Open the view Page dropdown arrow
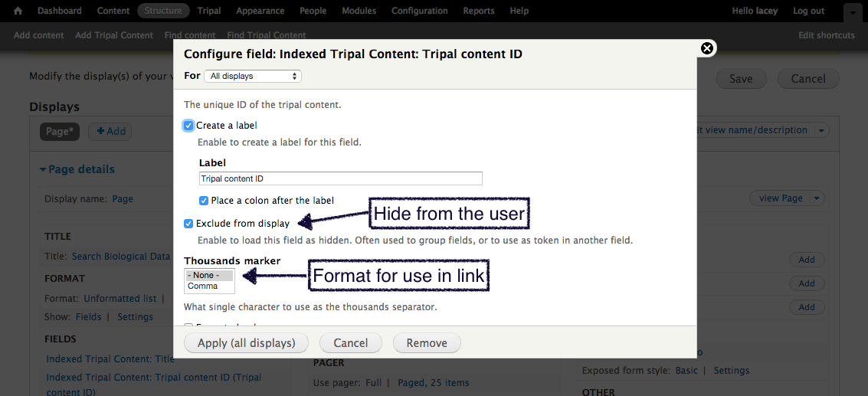 click(x=818, y=198)
